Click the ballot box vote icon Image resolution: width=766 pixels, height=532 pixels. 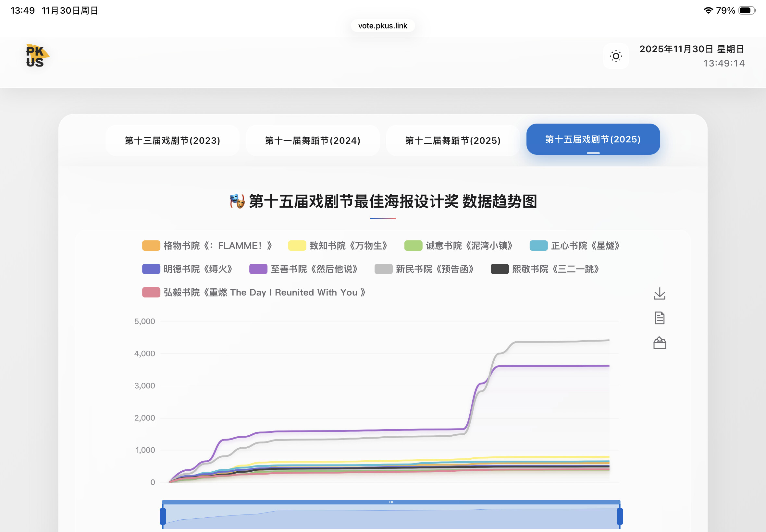tap(659, 343)
